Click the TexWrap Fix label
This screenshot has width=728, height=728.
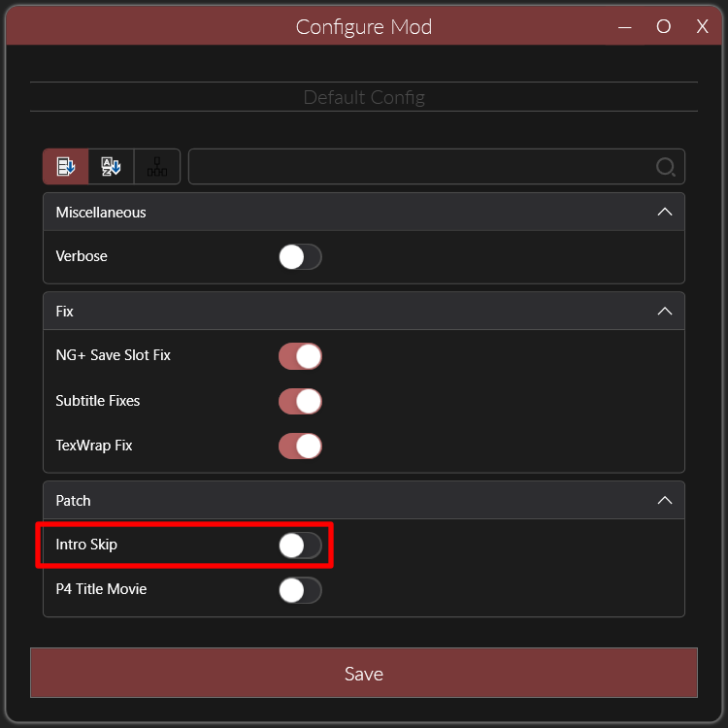click(94, 446)
